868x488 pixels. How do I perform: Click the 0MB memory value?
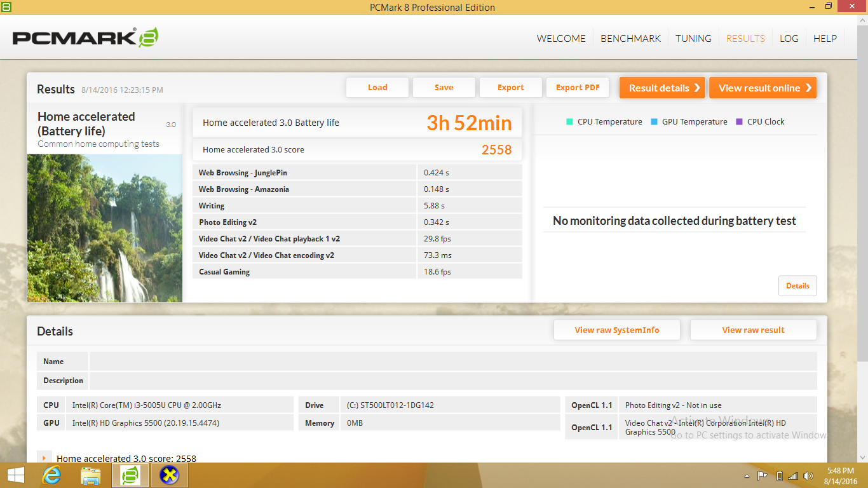click(x=355, y=423)
